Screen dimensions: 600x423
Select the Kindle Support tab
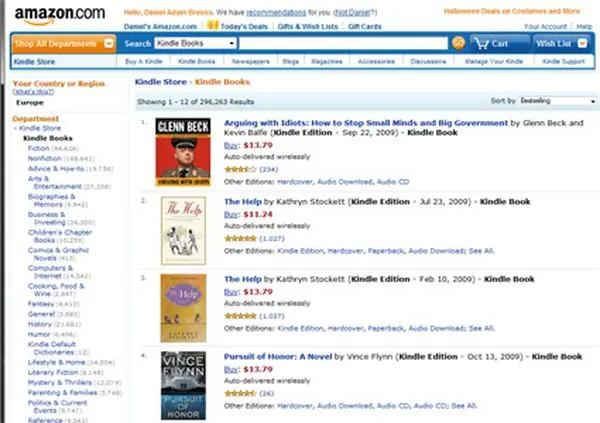point(563,61)
